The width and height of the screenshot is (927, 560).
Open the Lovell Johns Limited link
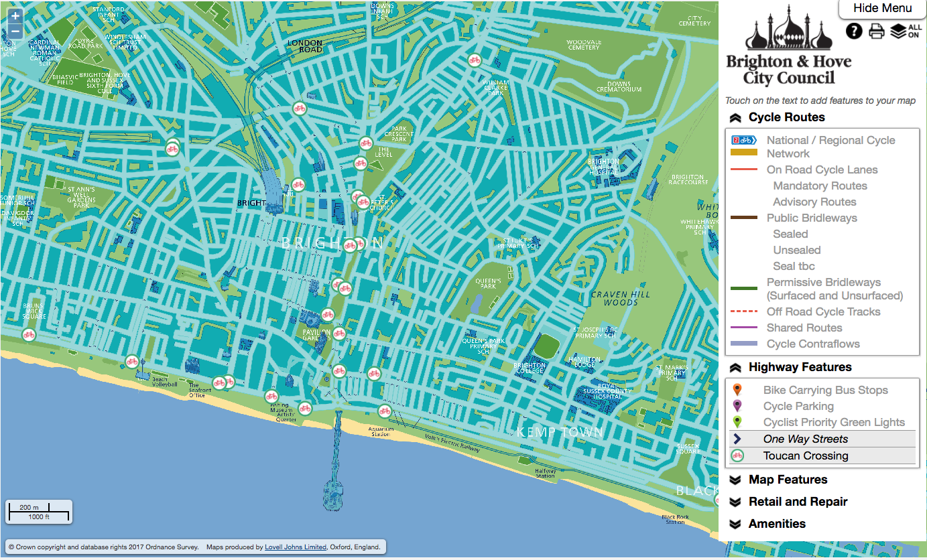coord(296,547)
